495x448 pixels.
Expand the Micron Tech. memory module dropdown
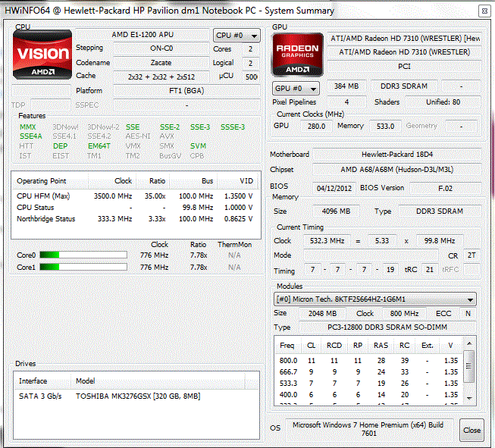point(374,299)
